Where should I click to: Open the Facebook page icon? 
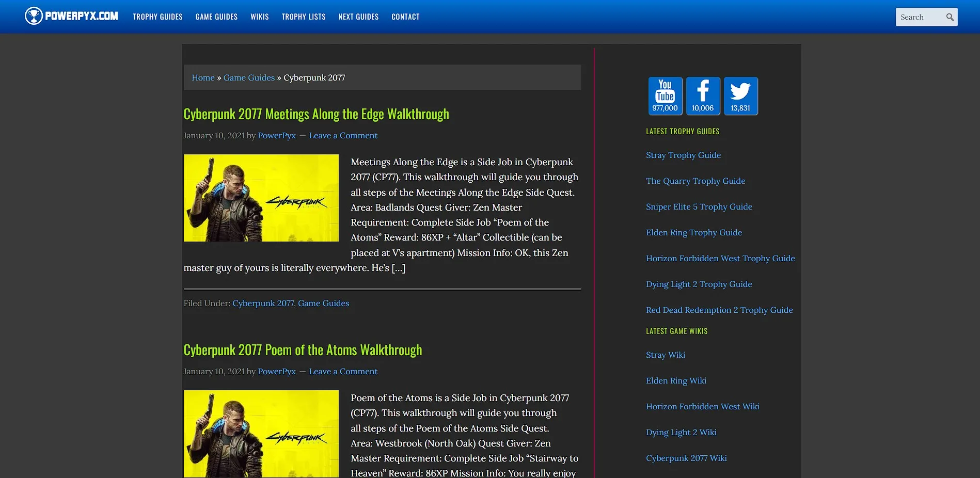[703, 96]
